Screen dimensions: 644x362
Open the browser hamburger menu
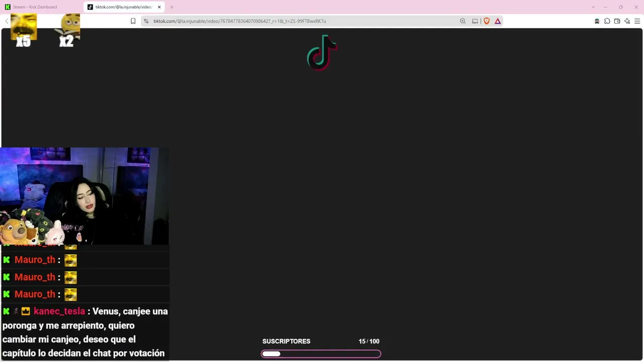point(637,21)
